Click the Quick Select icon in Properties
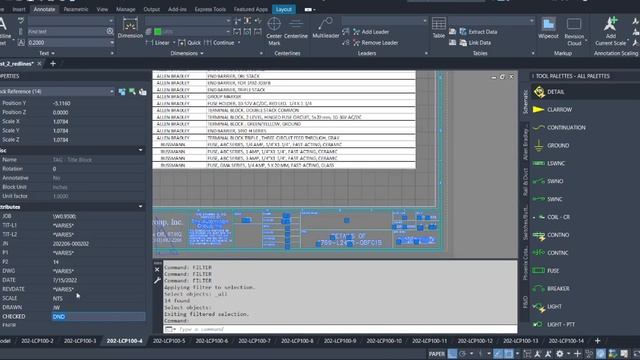Screen dimensions: 640x360 click(x=142, y=92)
